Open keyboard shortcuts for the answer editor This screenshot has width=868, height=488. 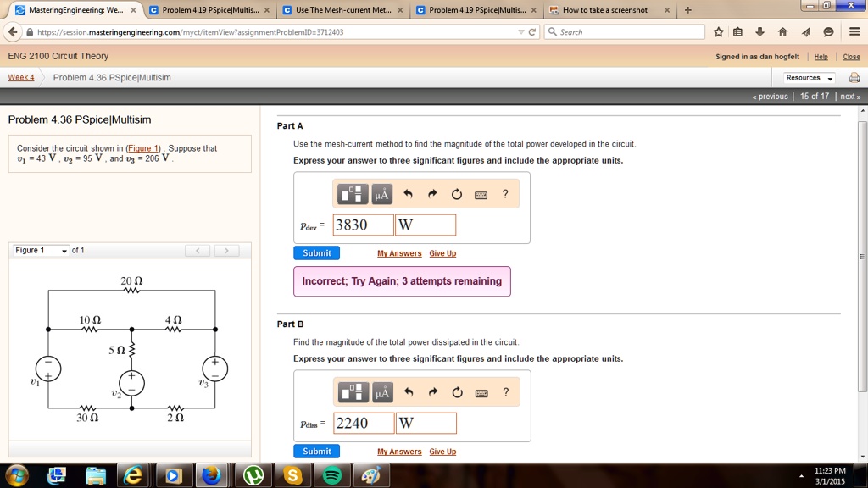click(481, 193)
